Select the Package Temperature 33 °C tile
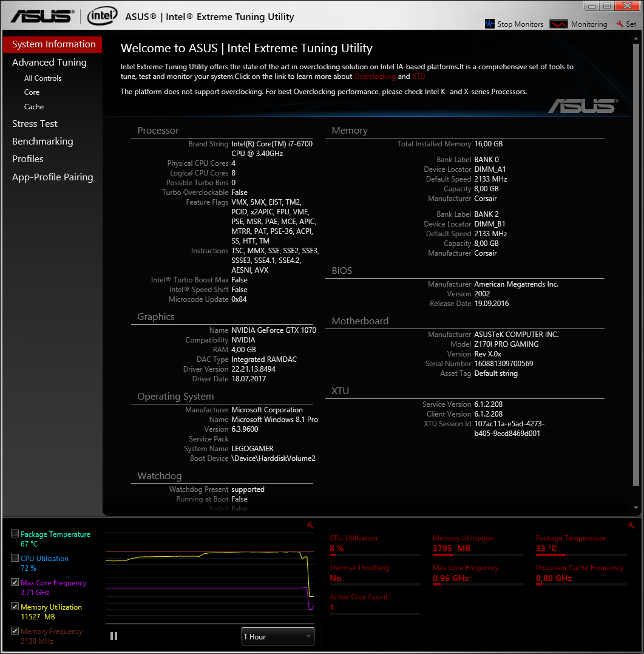This screenshot has width=644, height=654. [x=581, y=544]
